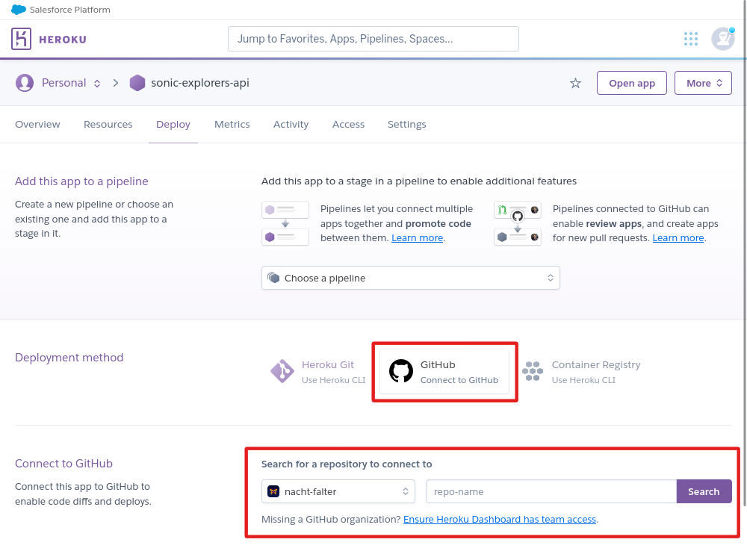Switch to the Settings tab
Viewport: 747px width, 560px height.
tap(407, 124)
